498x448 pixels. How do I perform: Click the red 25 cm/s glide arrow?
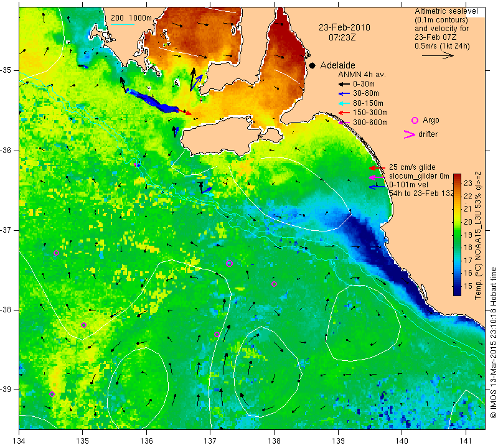pyautogui.click(x=377, y=167)
